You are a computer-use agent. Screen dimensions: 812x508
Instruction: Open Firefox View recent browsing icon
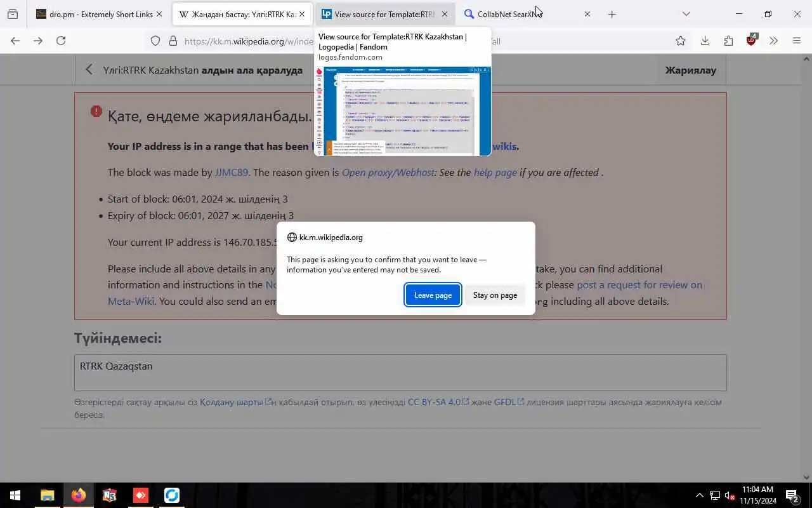point(13,14)
